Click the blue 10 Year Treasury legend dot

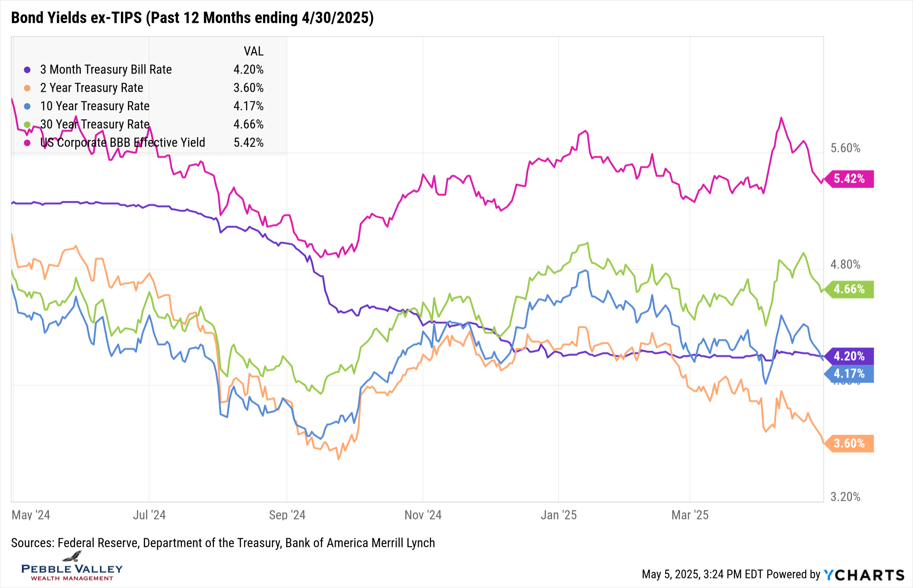click(x=27, y=106)
